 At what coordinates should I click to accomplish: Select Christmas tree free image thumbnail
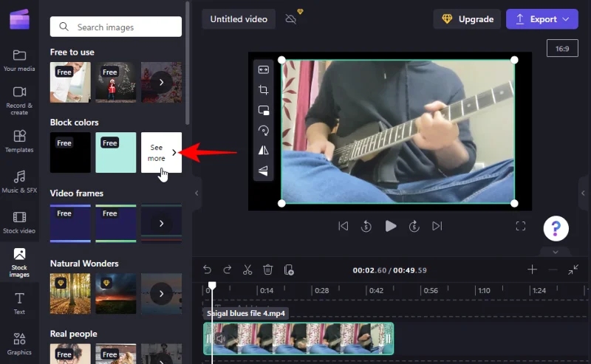(116, 82)
